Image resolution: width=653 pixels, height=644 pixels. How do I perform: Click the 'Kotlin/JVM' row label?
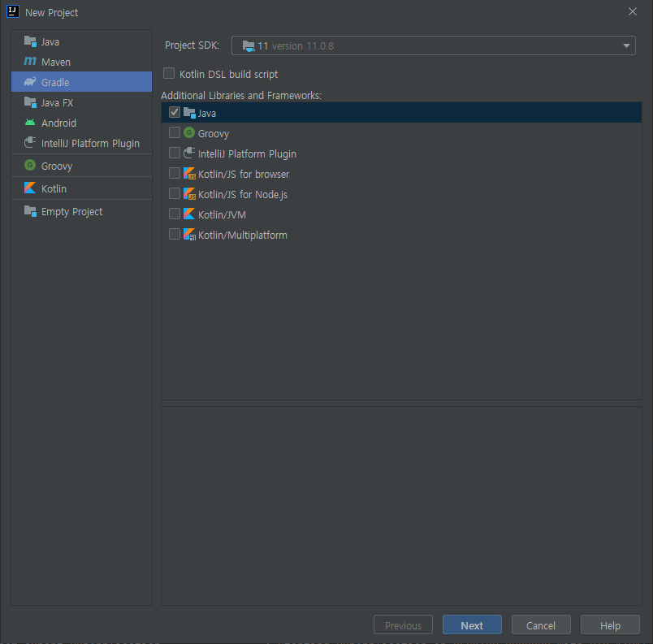222,215
